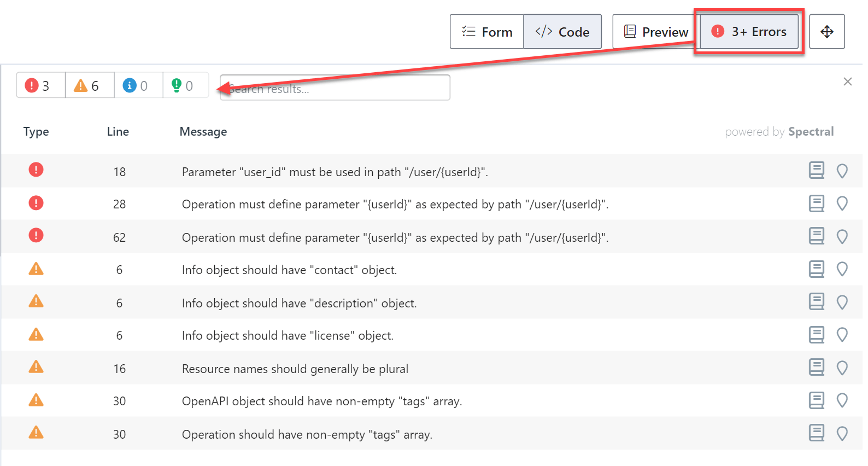The height and width of the screenshot is (466, 868).
Task: Click location pin for line 18 error
Action: pyautogui.click(x=842, y=171)
